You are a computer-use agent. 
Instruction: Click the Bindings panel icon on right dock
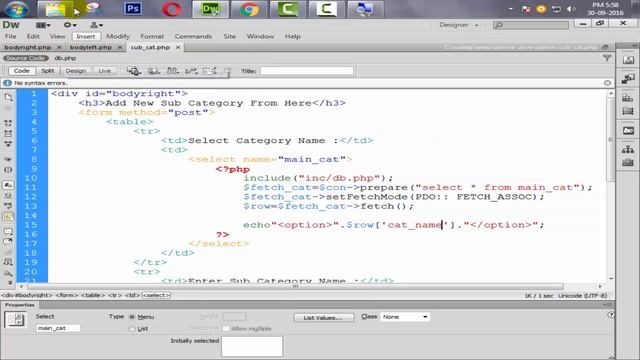click(628, 111)
